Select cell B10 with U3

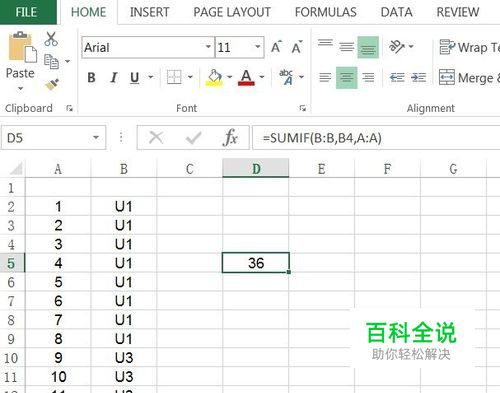click(x=124, y=358)
